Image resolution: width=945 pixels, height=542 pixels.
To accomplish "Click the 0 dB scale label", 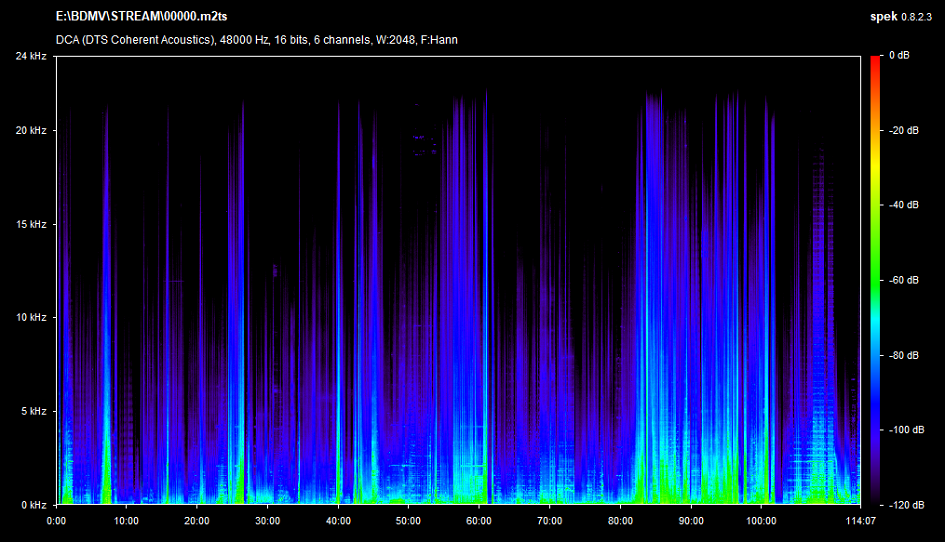I will pyautogui.click(x=900, y=56).
